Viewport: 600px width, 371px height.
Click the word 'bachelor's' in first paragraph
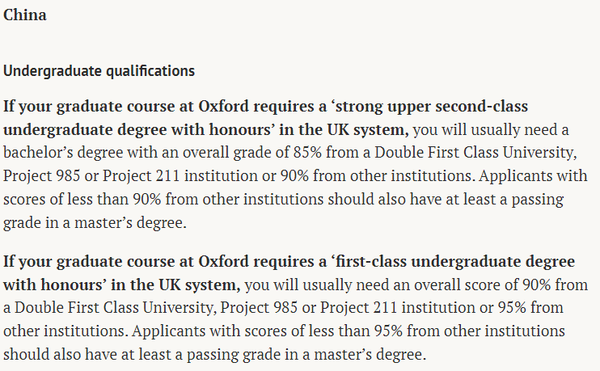[x=38, y=152]
